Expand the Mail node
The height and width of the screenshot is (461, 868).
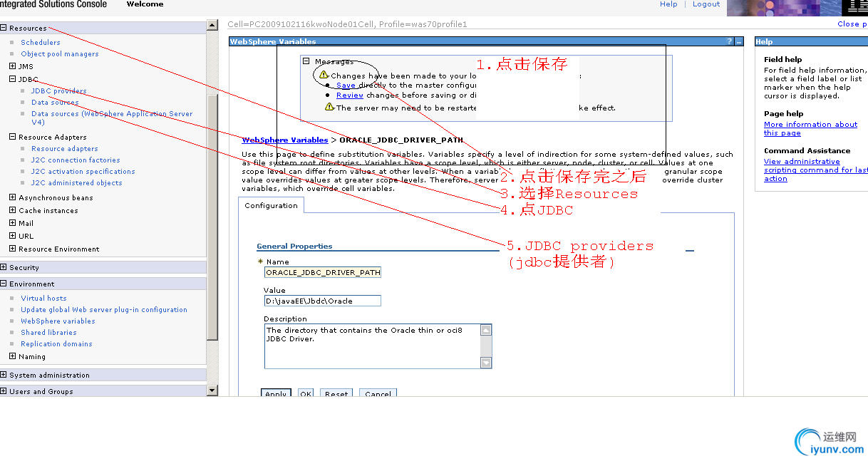(12, 223)
